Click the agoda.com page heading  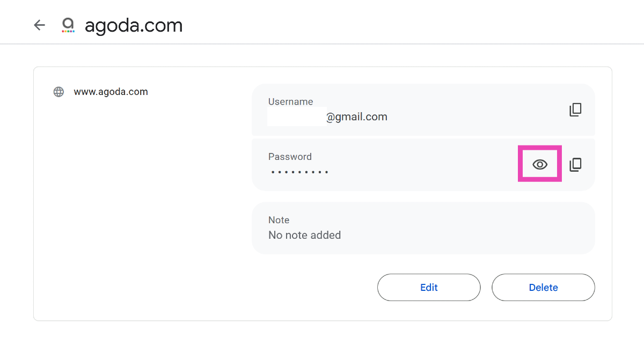[x=134, y=25]
